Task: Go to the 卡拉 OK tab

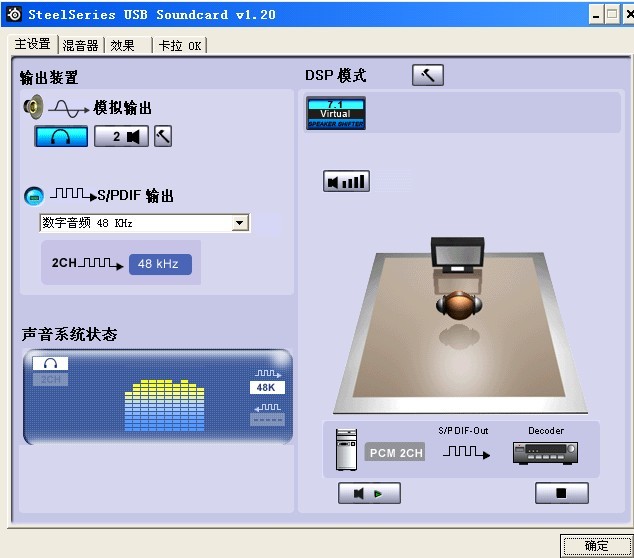Action: point(180,45)
